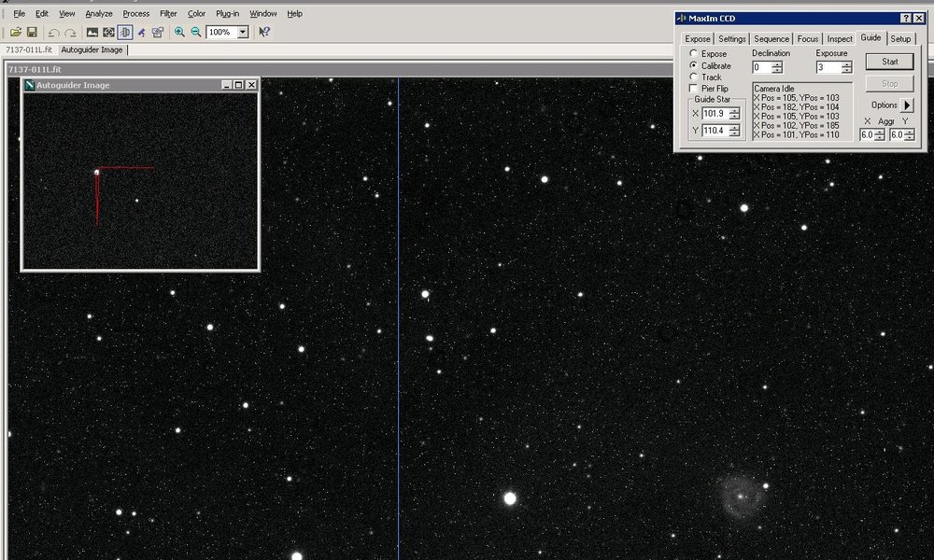The width and height of the screenshot is (934, 560).
Task: Adjust the Guide Star X spinner
Action: (x=734, y=114)
